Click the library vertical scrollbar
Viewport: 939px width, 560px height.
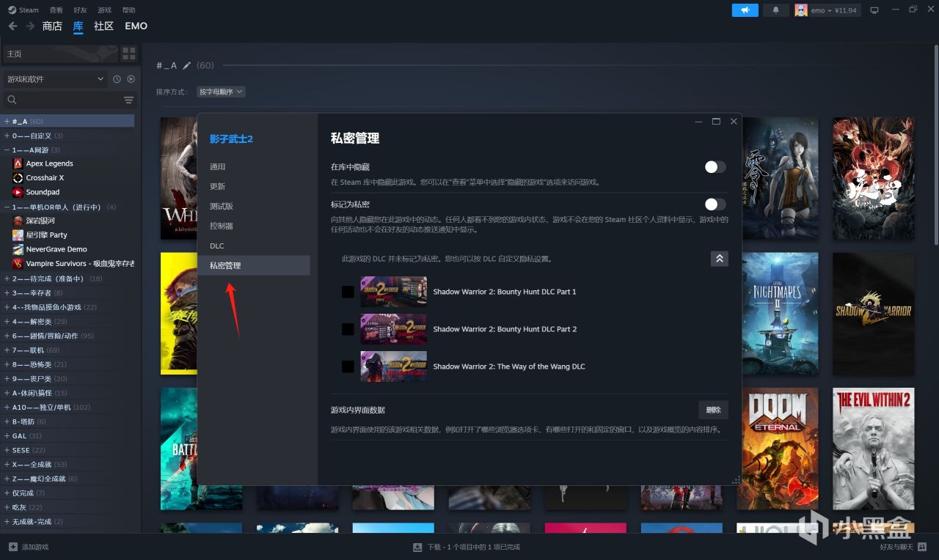(x=935, y=147)
